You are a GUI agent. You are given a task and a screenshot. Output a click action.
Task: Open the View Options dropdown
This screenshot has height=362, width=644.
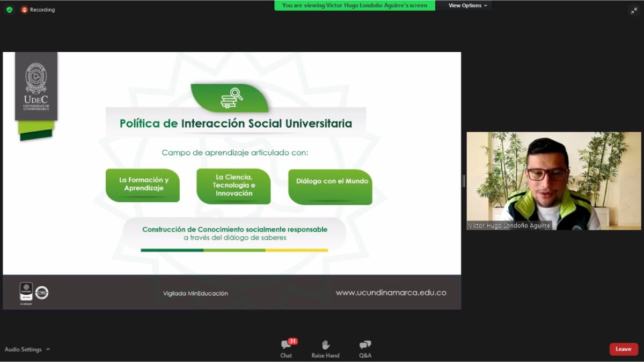point(467,5)
